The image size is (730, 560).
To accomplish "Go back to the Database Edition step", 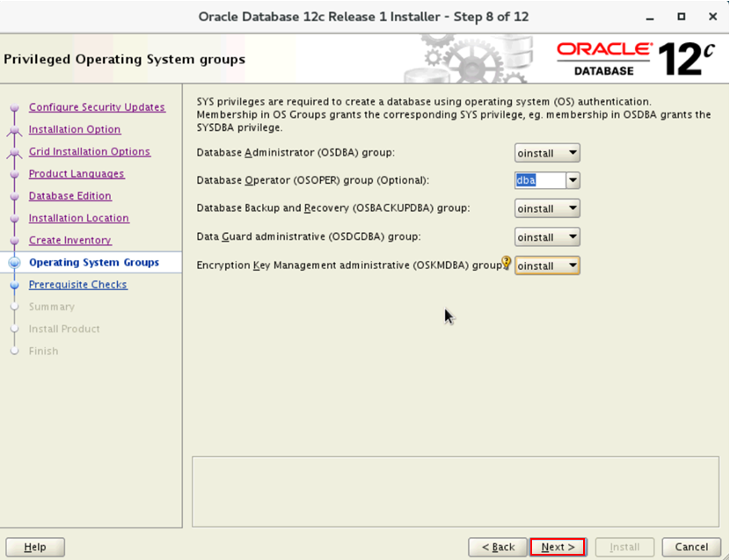I will 69,196.
